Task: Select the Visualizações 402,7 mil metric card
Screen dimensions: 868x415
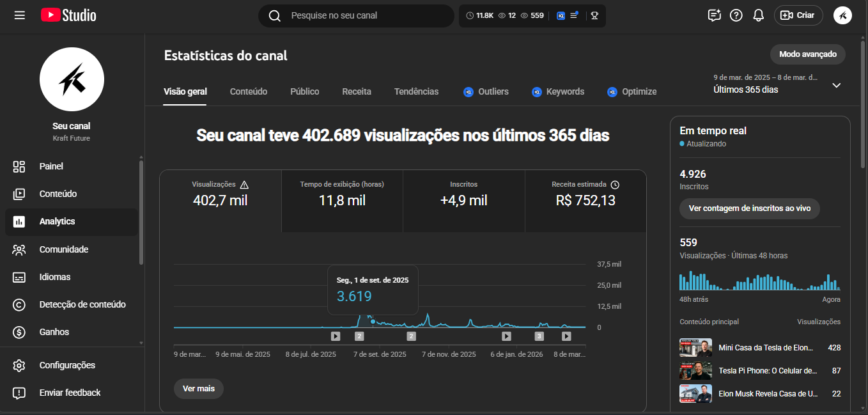Action: (x=221, y=201)
